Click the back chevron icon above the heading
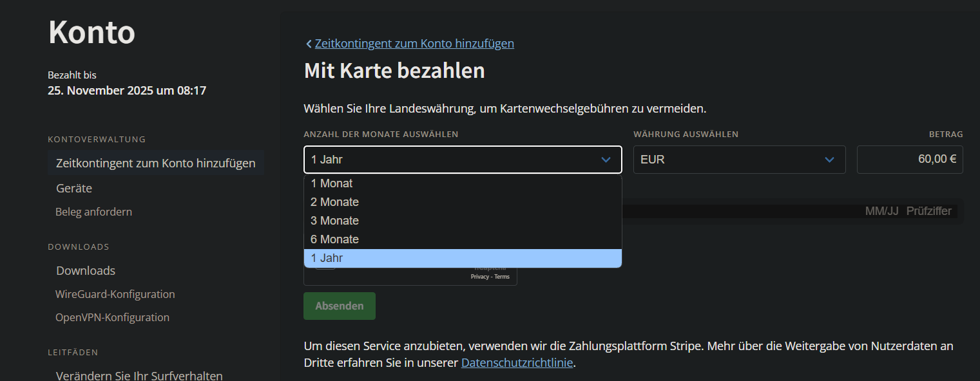 point(309,44)
